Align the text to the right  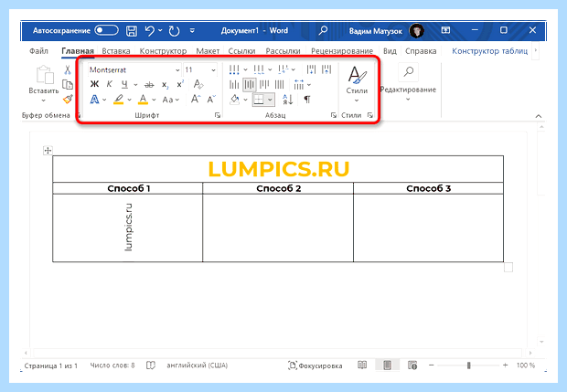tap(264, 85)
